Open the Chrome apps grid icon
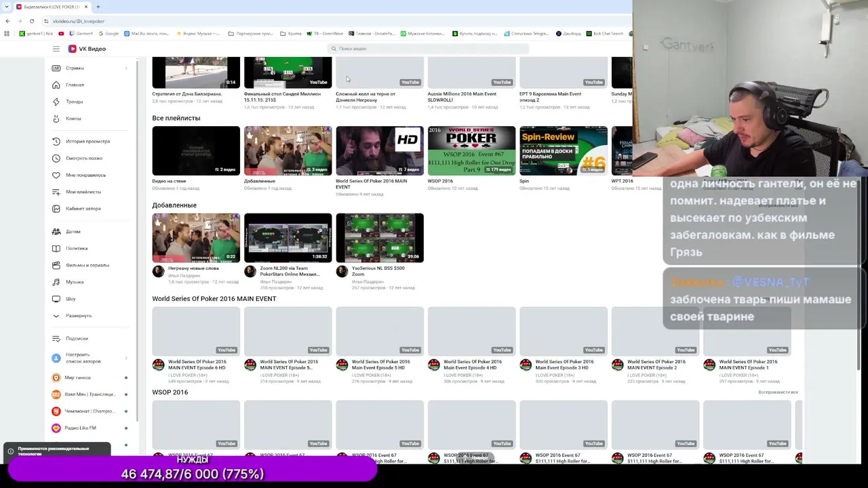The image size is (868, 488). [x=7, y=33]
